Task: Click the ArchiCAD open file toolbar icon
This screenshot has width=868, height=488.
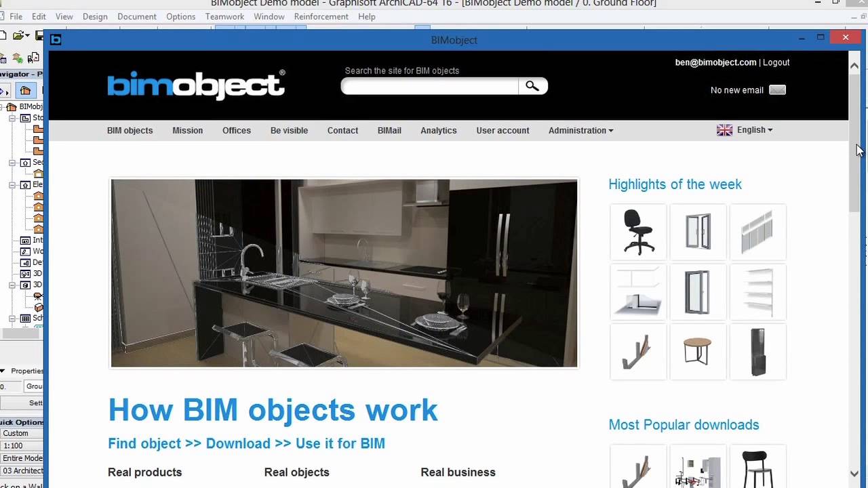Action: [x=19, y=35]
